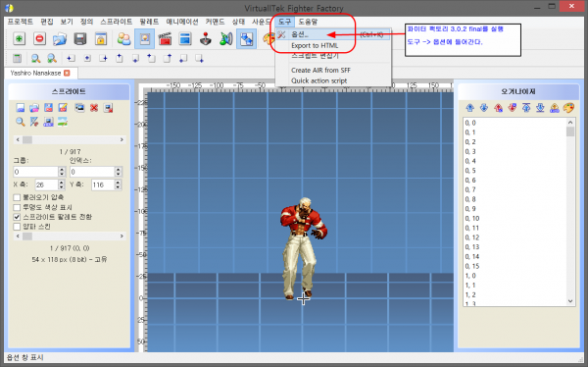Image resolution: width=588 pixels, height=367 pixels.
Task: Click the Y 축 field stepper arrows
Action: (x=119, y=184)
